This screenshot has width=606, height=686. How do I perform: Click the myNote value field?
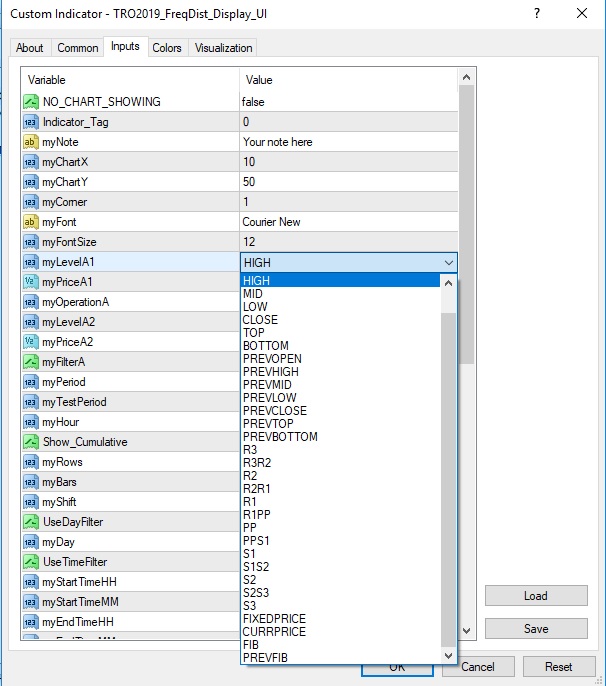click(x=349, y=142)
